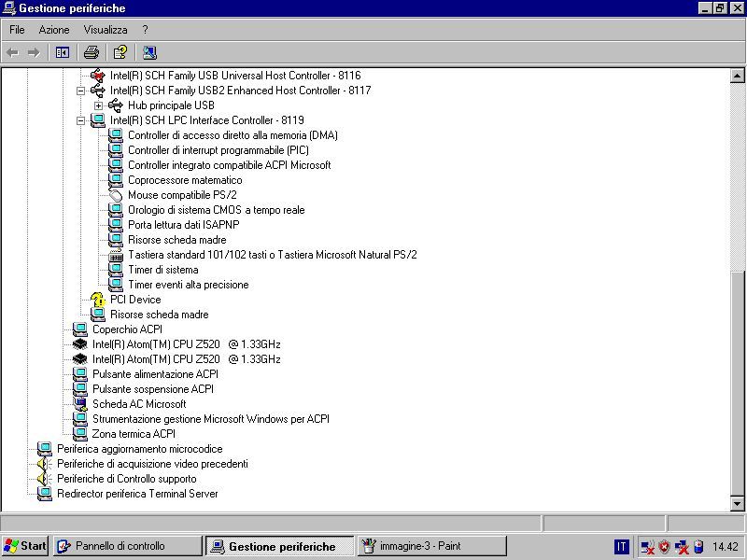The width and height of the screenshot is (747, 560).
Task: Click the speaker icon for Periferiche di acquisizione video
Action: coord(45,464)
